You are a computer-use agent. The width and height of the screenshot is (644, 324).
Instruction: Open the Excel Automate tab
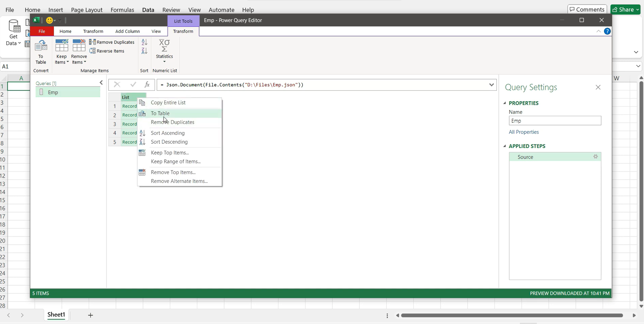(x=222, y=10)
